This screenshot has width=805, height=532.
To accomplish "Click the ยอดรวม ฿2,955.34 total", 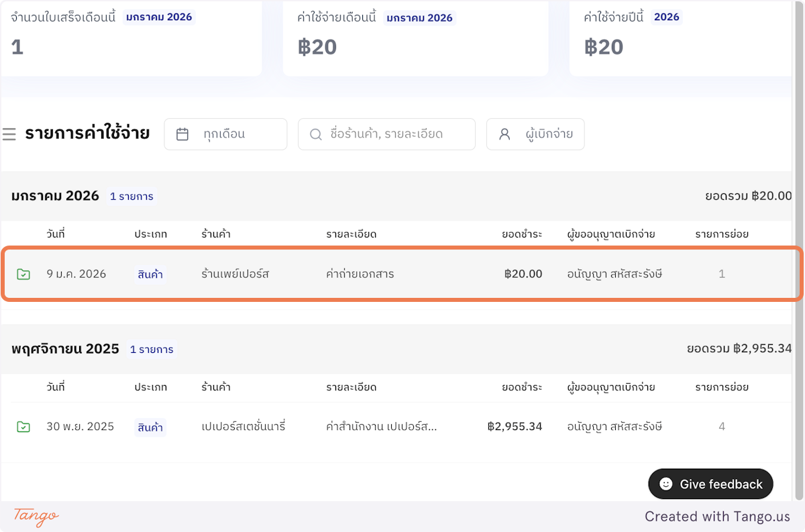I will (x=739, y=349).
